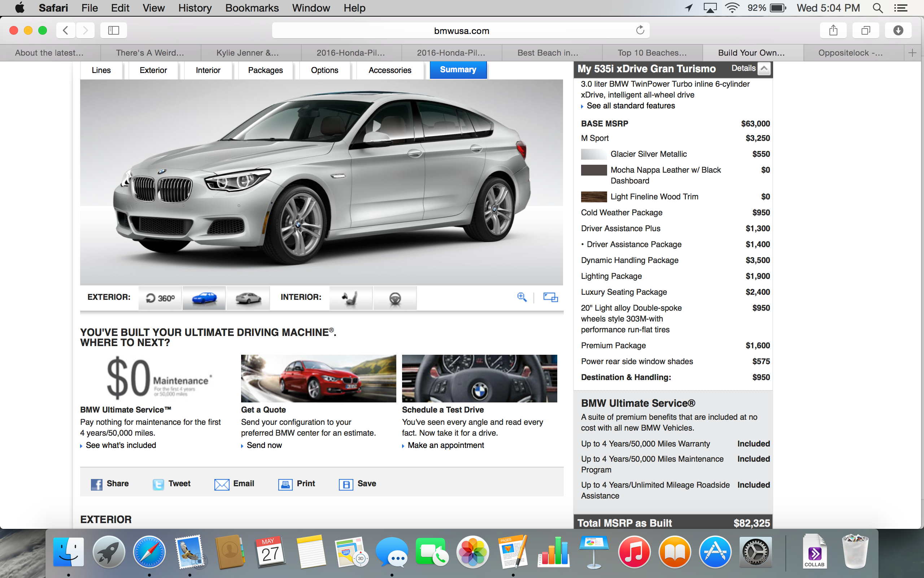Viewport: 924px width, 578px height.
Task: Open Safari downloads list
Action: 898,30
